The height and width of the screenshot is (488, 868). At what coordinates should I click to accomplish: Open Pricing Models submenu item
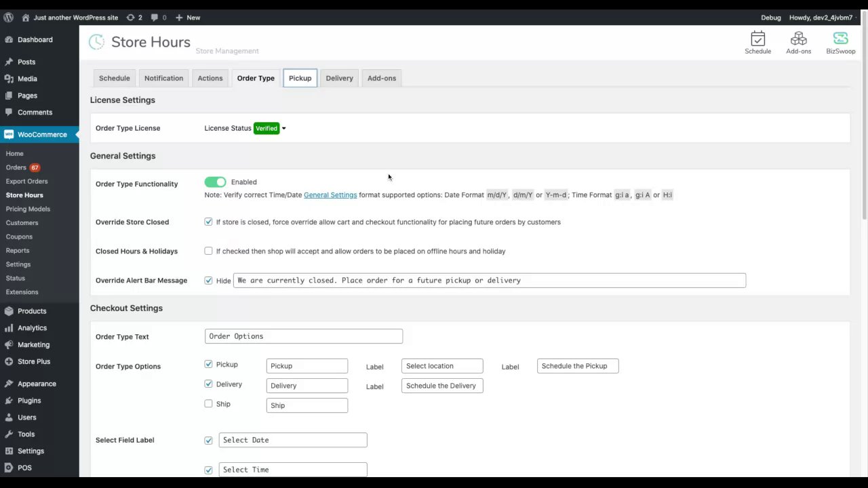point(28,209)
